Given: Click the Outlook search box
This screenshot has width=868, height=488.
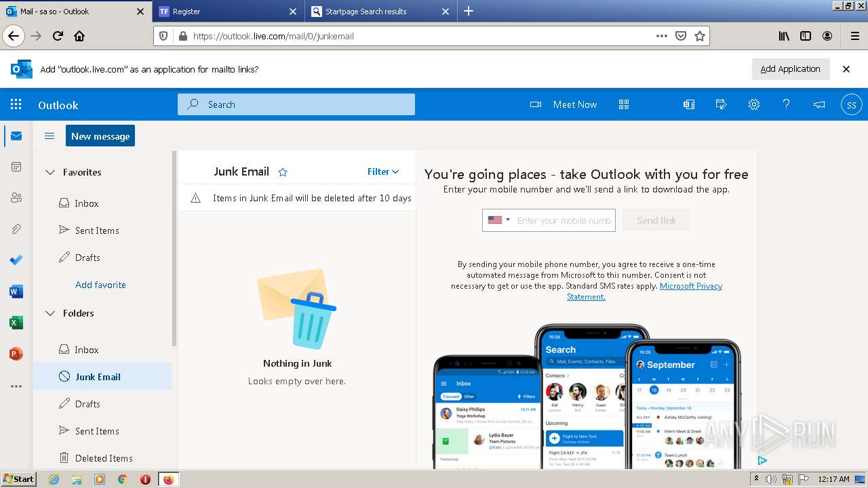Looking at the screenshot, I should (x=296, y=104).
